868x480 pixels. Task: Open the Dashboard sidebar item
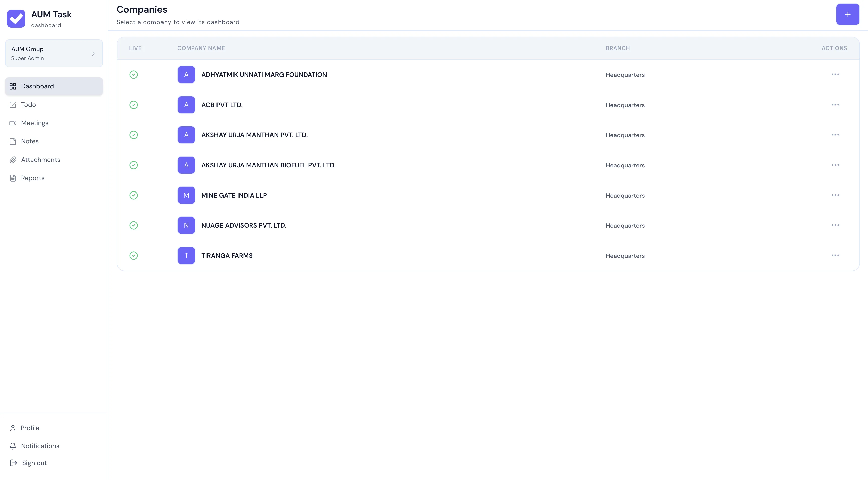tap(54, 86)
